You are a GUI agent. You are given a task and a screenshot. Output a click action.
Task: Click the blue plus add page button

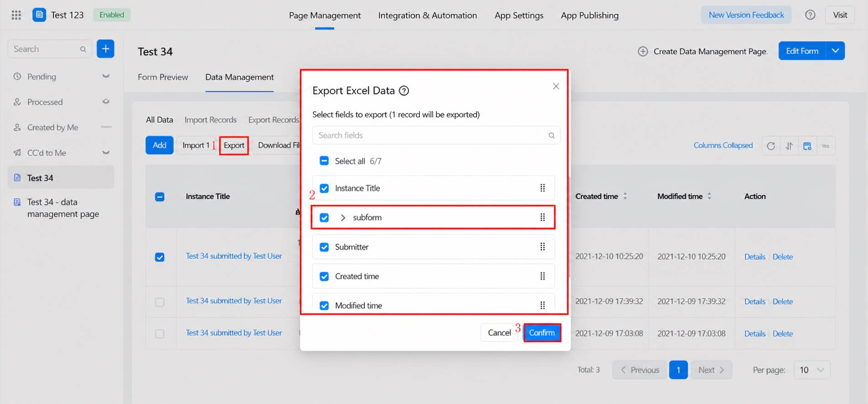pyautogui.click(x=105, y=49)
